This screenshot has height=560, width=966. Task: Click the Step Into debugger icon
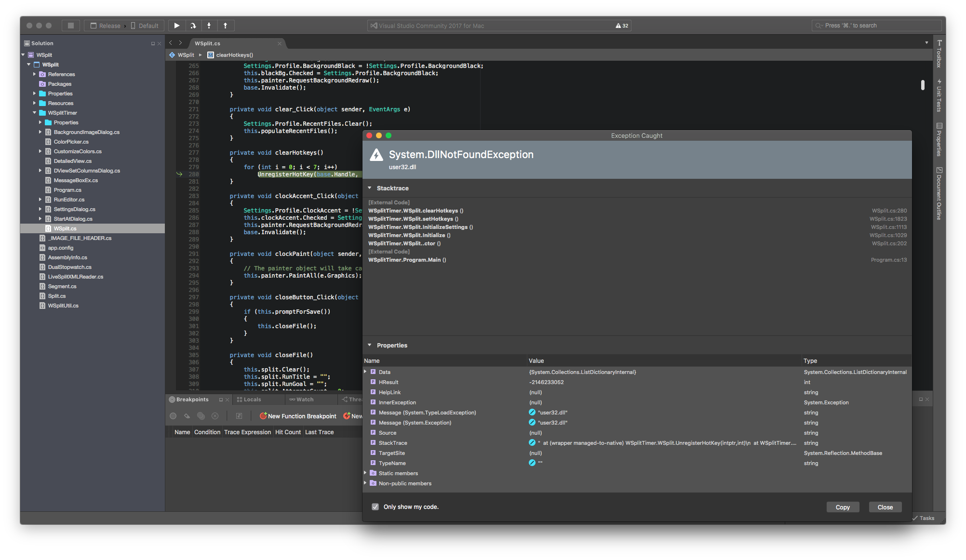coord(209,26)
